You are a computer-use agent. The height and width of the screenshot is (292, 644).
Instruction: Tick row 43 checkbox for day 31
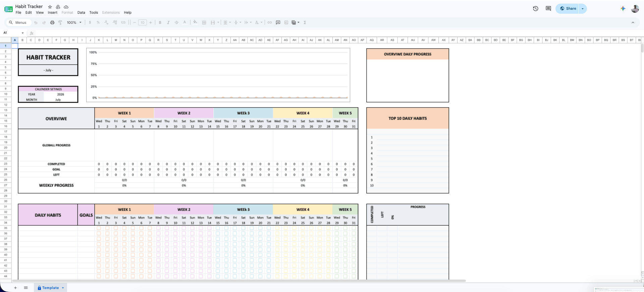click(x=354, y=271)
